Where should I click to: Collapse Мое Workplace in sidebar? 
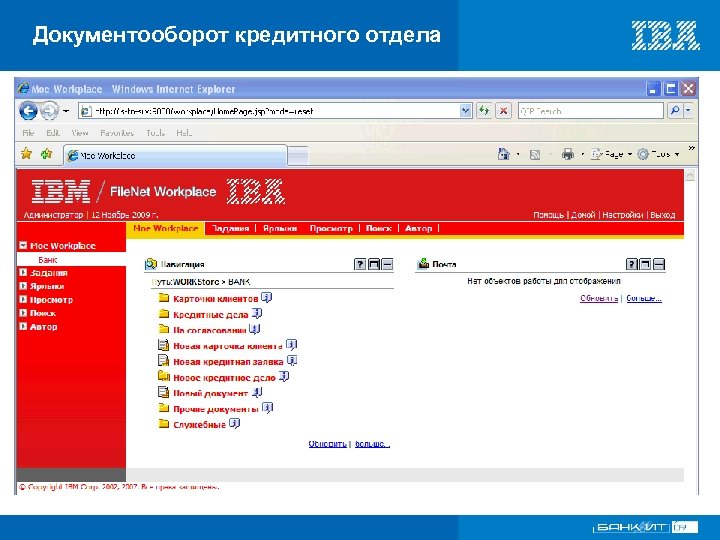click(x=23, y=245)
